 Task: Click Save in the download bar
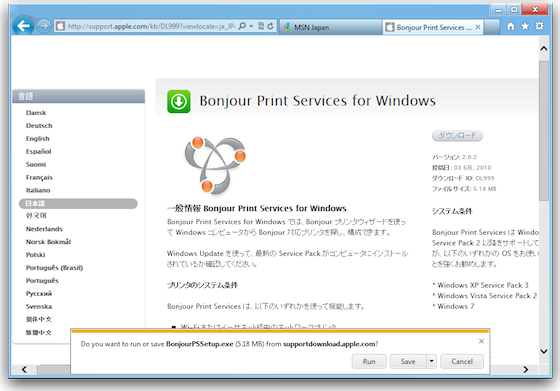[x=408, y=361]
